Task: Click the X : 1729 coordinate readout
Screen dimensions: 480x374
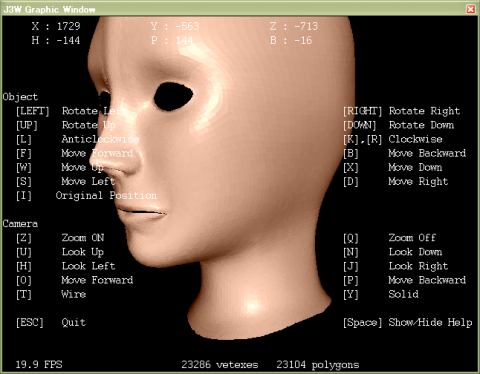Action: pos(56,26)
